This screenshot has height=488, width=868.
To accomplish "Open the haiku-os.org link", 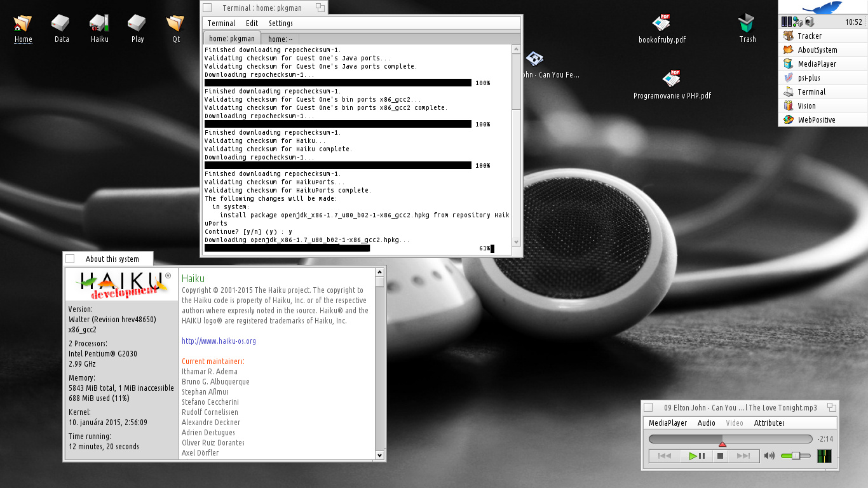I will 219,341.
